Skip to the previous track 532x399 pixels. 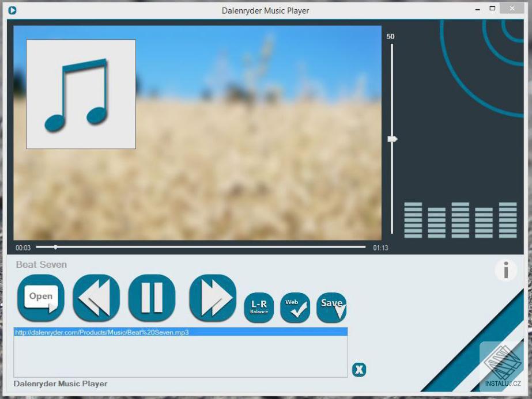(95, 298)
